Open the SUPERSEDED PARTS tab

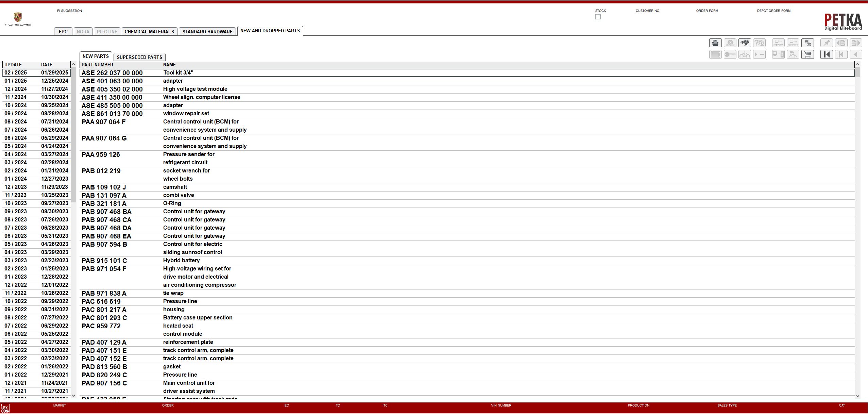[139, 57]
